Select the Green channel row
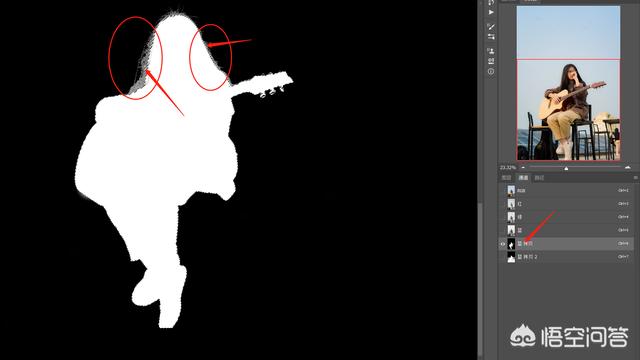The image size is (640, 360). coord(566,217)
